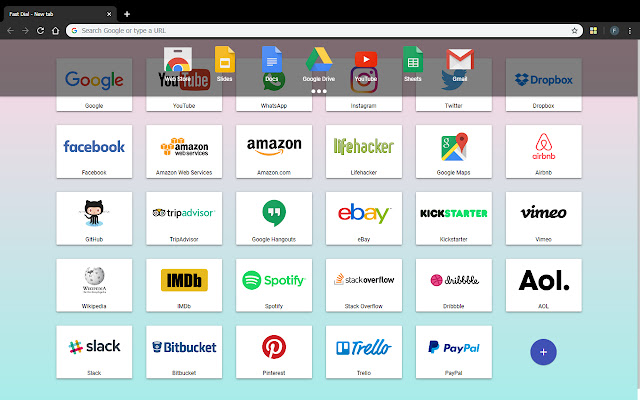Click the profile avatar in toolbar

(614, 31)
